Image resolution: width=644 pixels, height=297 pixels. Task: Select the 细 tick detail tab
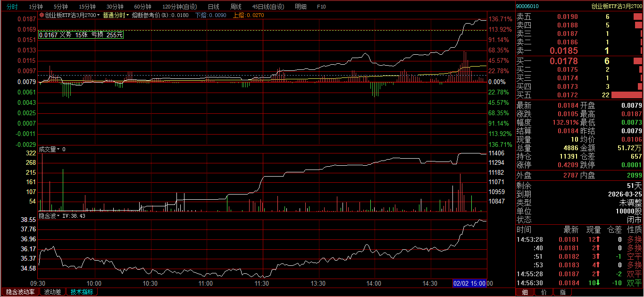tap(525, 292)
